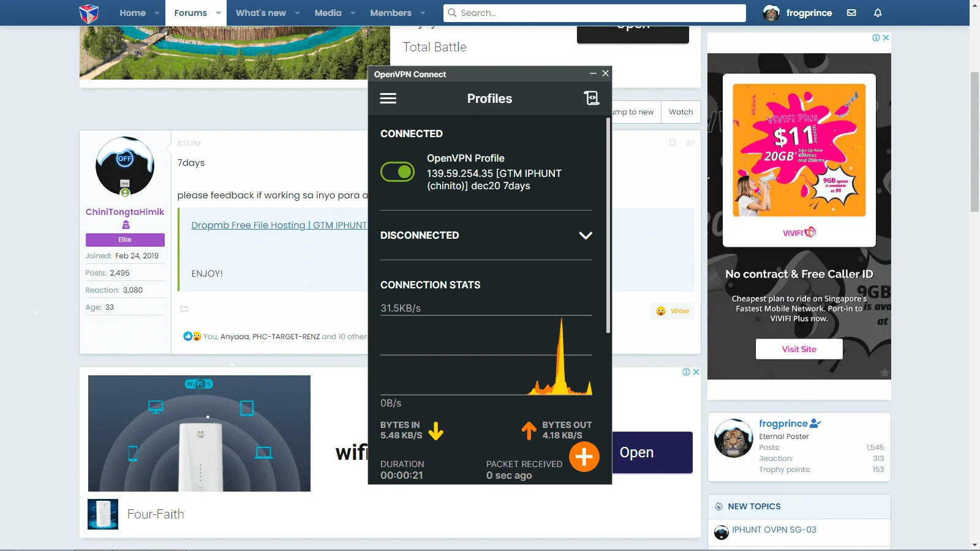The width and height of the screenshot is (980, 551).
Task: Open frogprince profile link in sidebar
Action: tap(783, 424)
